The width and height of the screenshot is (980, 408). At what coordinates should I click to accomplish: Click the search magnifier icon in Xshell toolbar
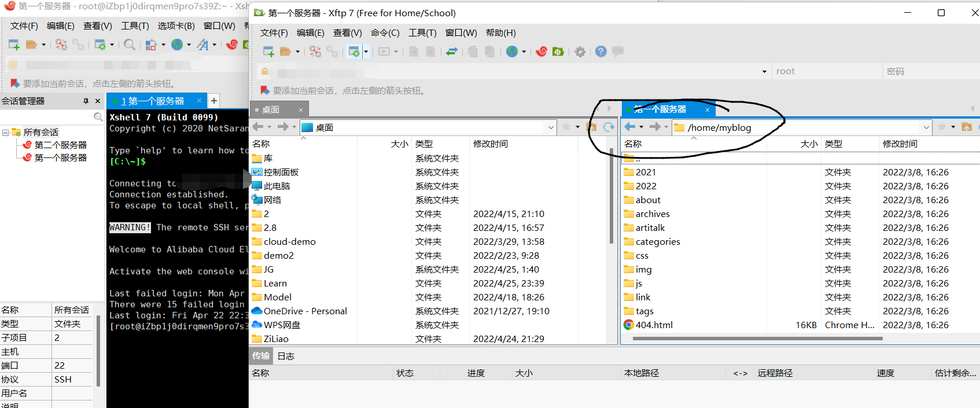(x=130, y=45)
